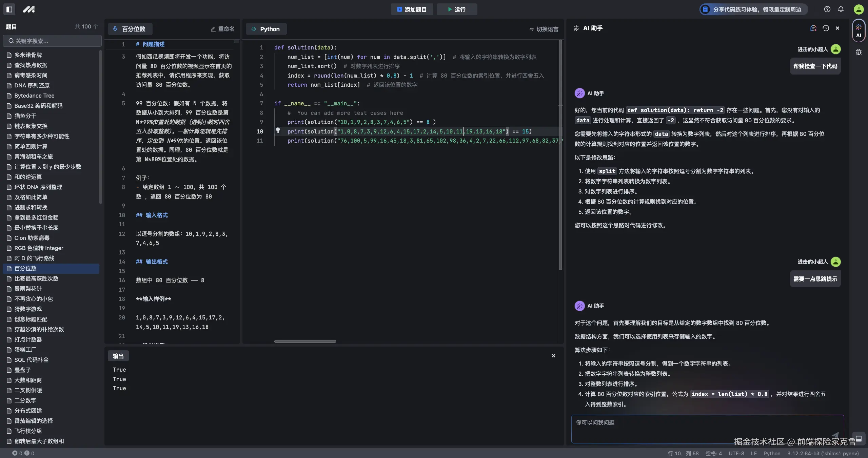
Task: Run the code with 运行 button
Action: click(456, 9)
